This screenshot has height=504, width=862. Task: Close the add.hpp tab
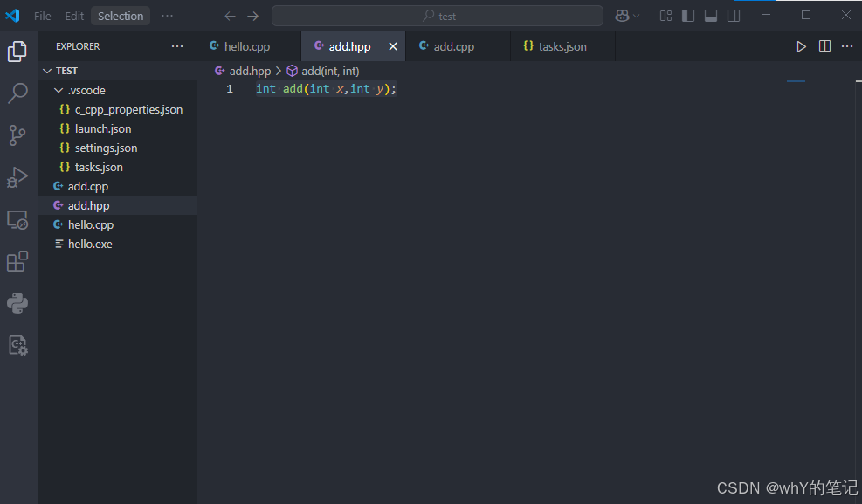[x=393, y=46]
